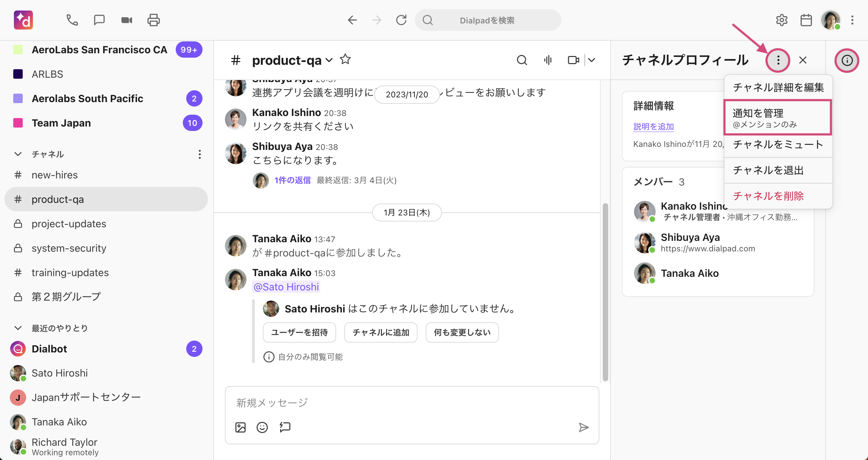868x460 pixels.
Task: Click the pink Team Japan color square
Action: coord(18,123)
